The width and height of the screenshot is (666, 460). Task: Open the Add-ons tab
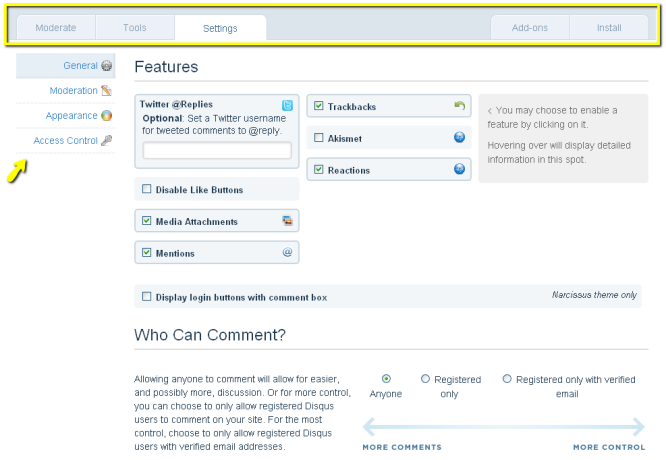(529, 28)
